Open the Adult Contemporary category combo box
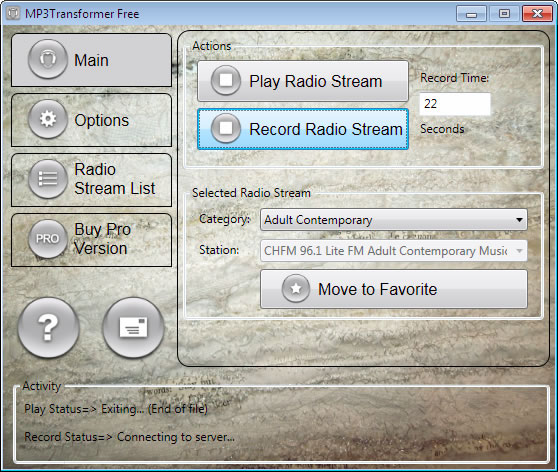The image size is (558, 472). [x=394, y=220]
